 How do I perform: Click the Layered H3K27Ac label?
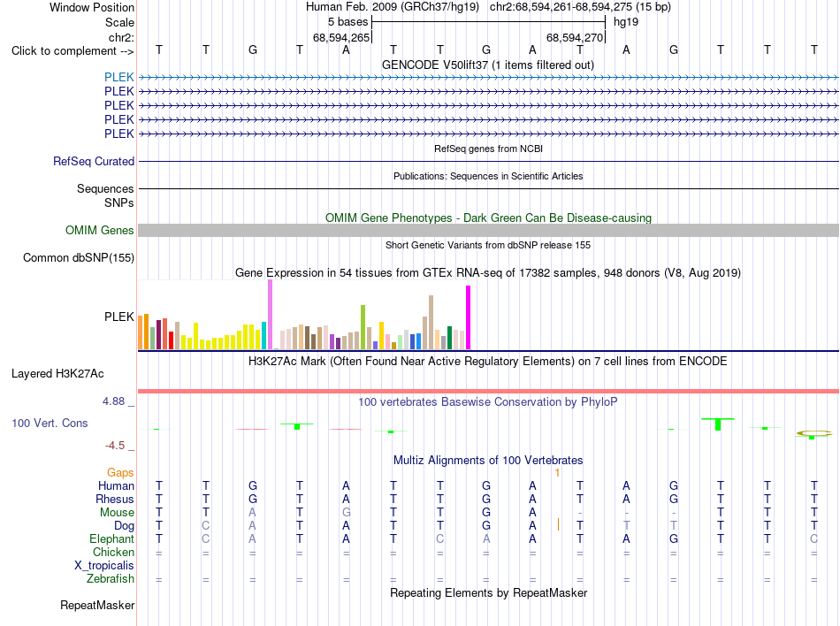(x=57, y=374)
